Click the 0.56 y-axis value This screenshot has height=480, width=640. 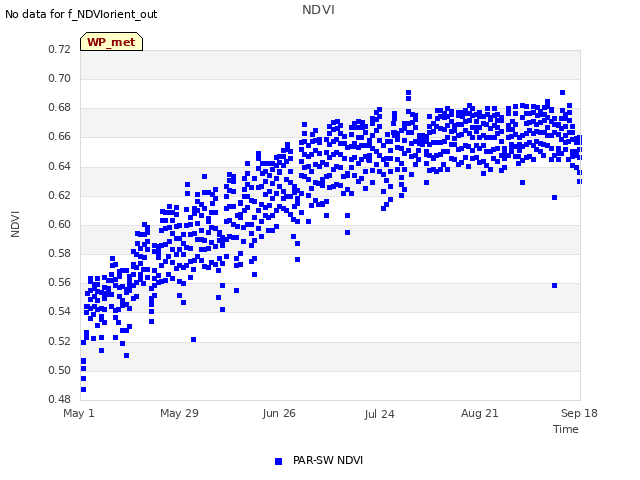click(60, 282)
